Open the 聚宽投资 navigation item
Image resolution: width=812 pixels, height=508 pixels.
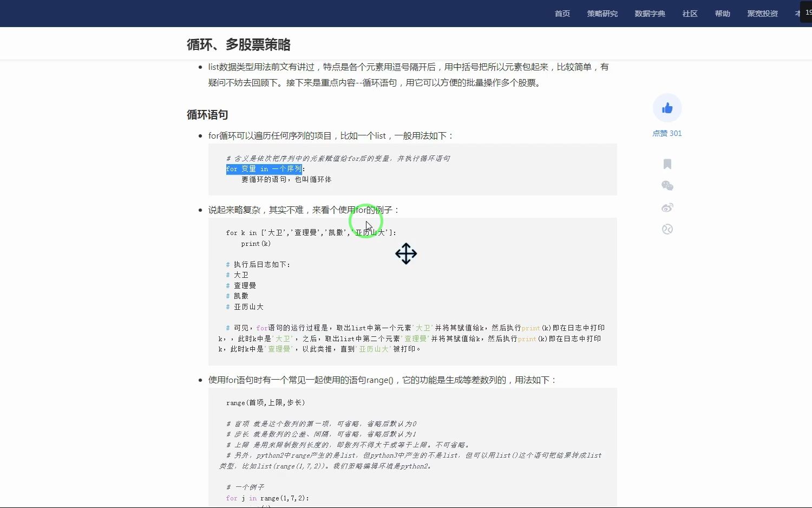pyautogui.click(x=763, y=14)
